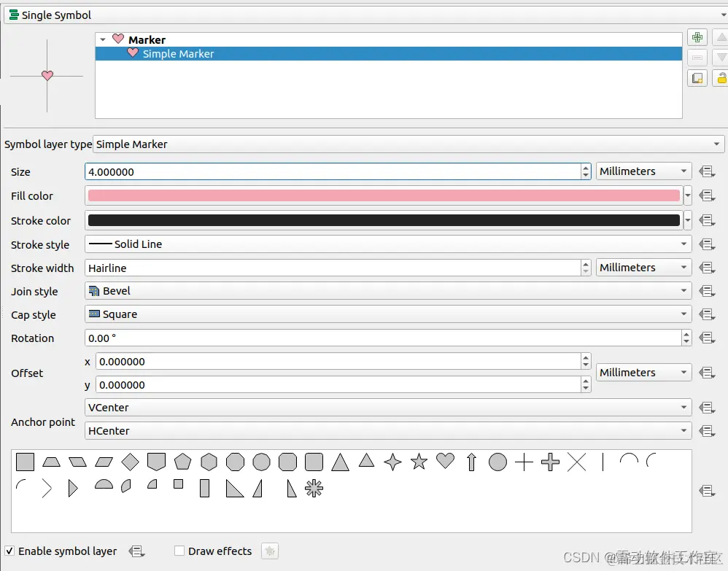
Task: Open the Size units Millimeters dropdown
Action: coord(643,171)
